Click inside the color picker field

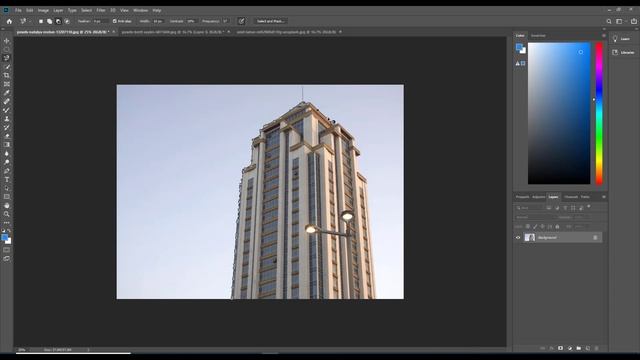click(x=559, y=113)
